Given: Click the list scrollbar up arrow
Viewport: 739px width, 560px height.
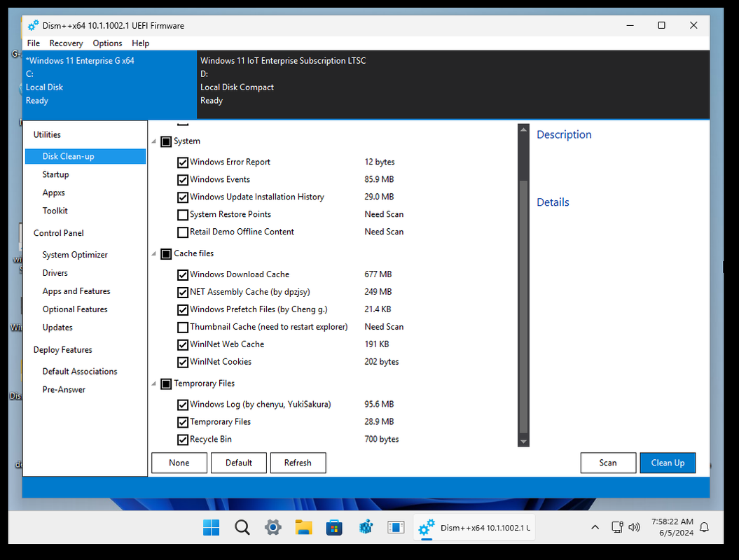Looking at the screenshot, I should coord(523,129).
